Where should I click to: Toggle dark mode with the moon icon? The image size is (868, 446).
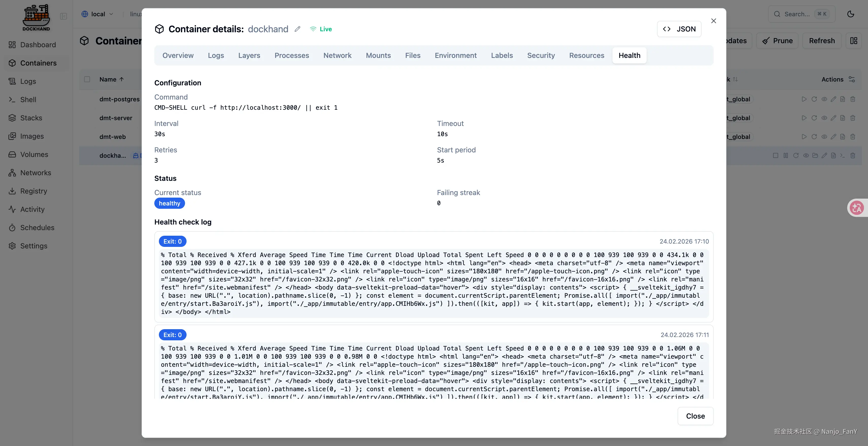pyautogui.click(x=850, y=14)
